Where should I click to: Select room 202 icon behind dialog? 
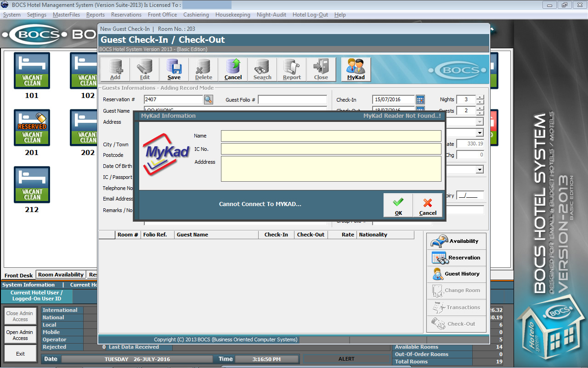84,128
